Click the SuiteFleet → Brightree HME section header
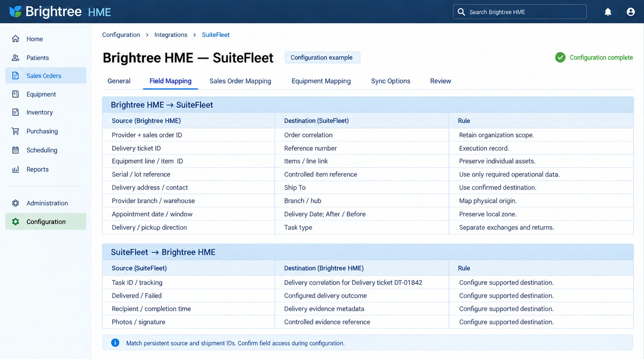The width and height of the screenshot is (644, 359). [368, 252]
